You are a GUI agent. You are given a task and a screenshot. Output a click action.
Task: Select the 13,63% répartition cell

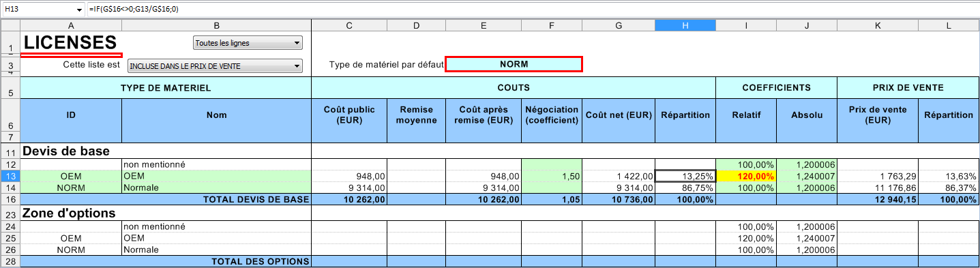[949, 176]
